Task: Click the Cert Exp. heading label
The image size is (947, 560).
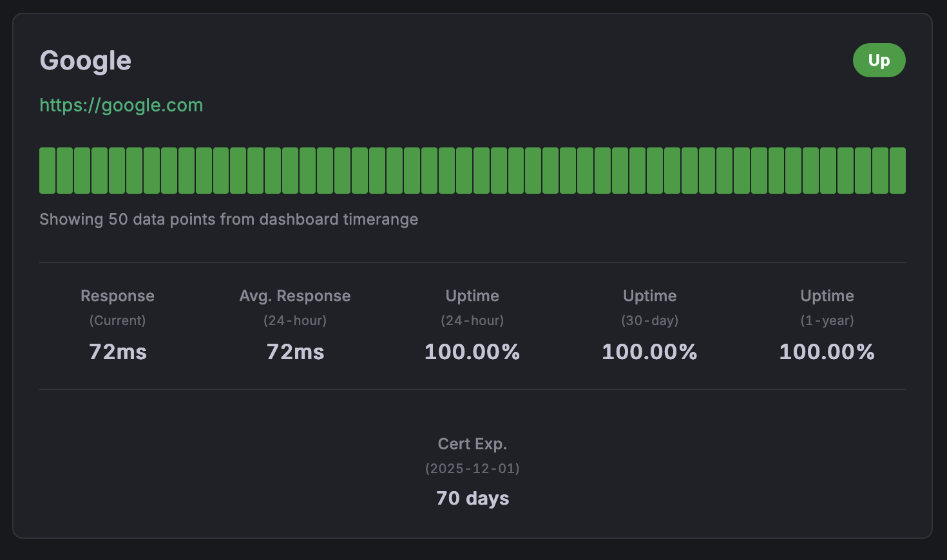Action: point(472,444)
